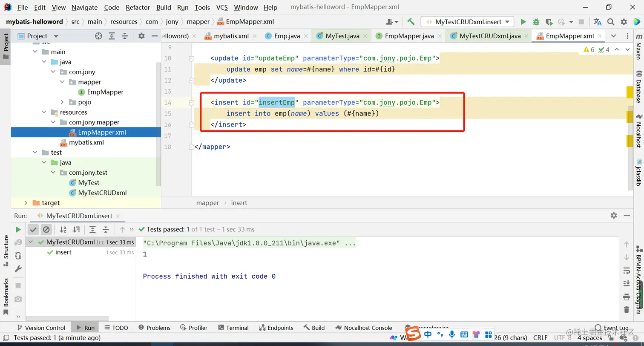Show the hidden editor tabs list chevron
Viewport: 644px width, 346px height.
pyautogui.click(x=613, y=36)
